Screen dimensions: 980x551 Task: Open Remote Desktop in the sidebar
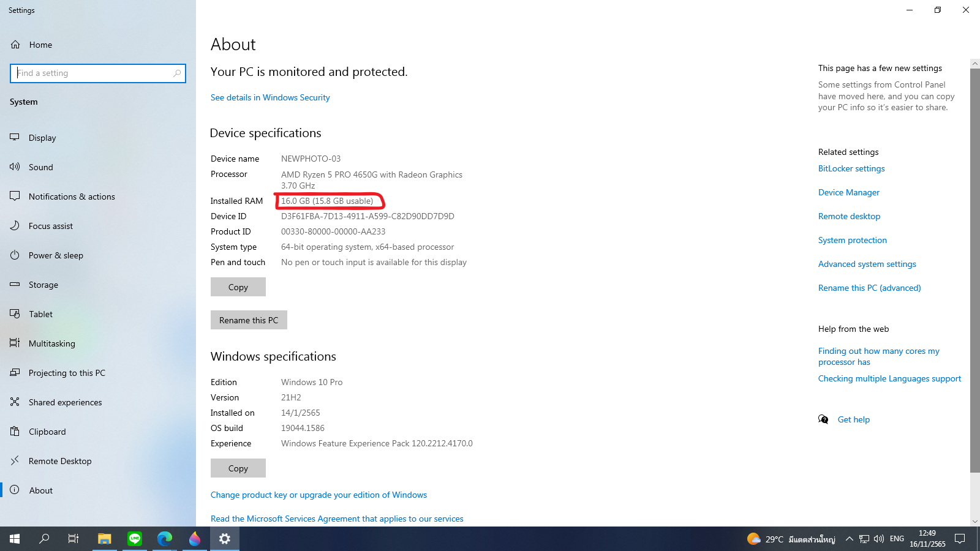click(60, 461)
